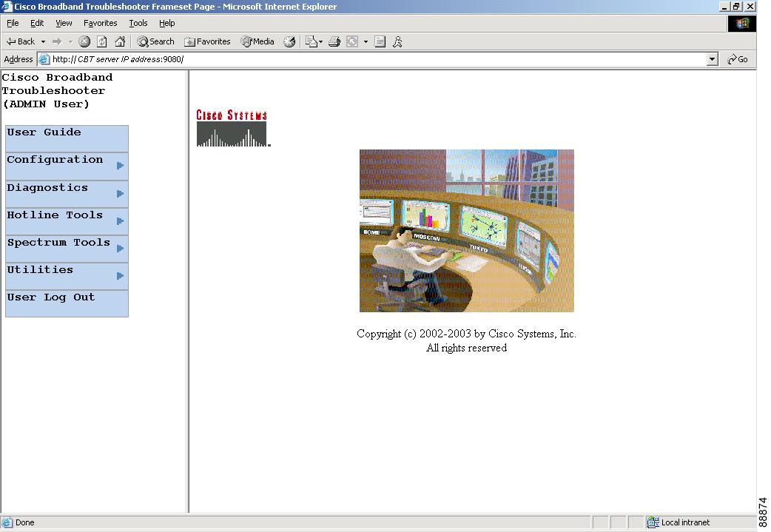Open the View menu
This screenshot has height=532, width=771.
click(x=64, y=23)
